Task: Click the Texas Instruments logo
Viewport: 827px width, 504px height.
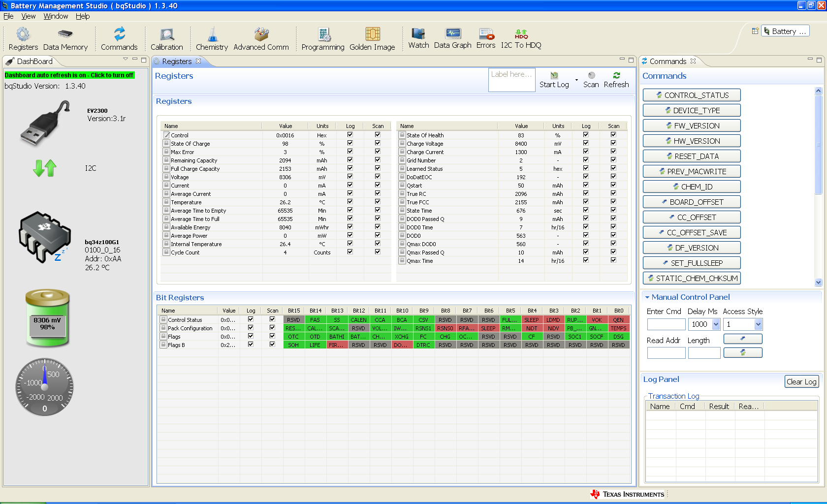Action: click(628, 494)
